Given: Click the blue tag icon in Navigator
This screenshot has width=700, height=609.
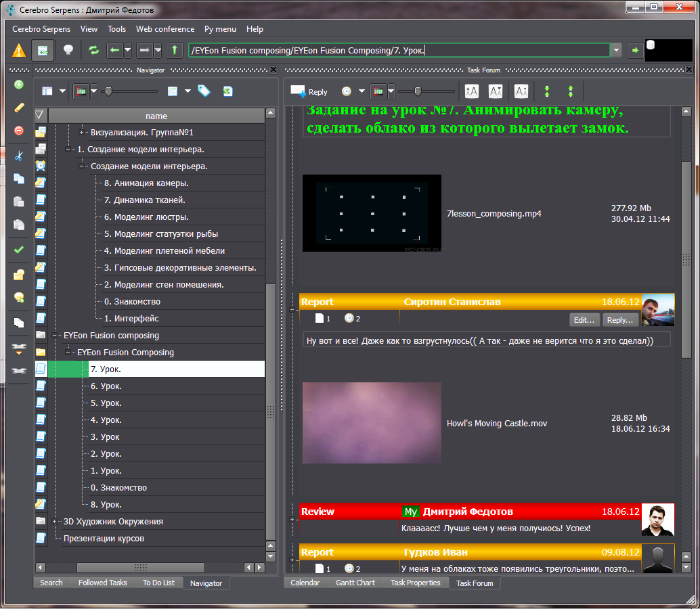Looking at the screenshot, I should [204, 91].
